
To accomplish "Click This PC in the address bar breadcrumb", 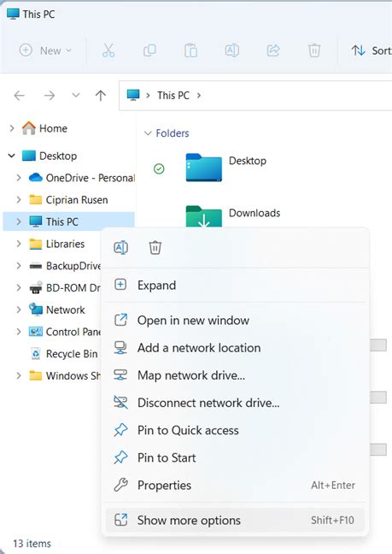I will coord(173,96).
